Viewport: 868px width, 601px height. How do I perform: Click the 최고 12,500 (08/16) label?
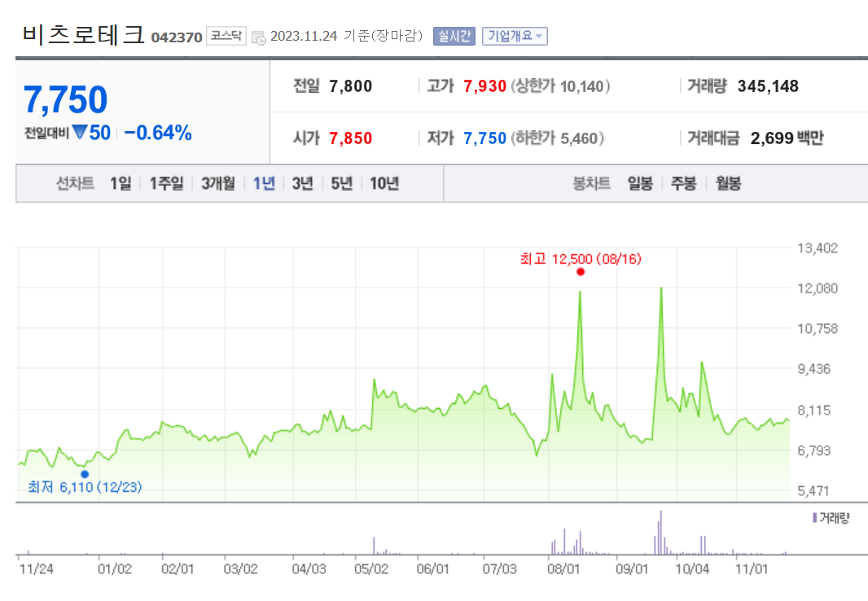pyautogui.click(x=581, y=259)
